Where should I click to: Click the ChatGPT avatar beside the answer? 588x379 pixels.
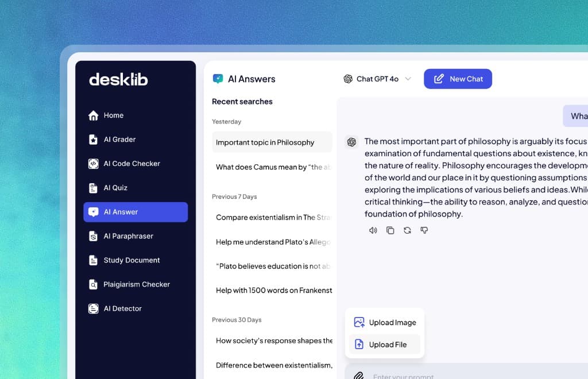tap(351, 142)
